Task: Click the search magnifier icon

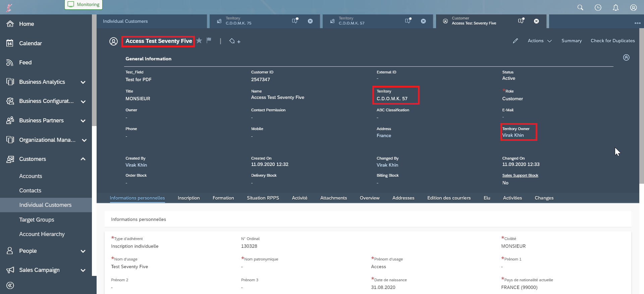Action: pos(580,7)
